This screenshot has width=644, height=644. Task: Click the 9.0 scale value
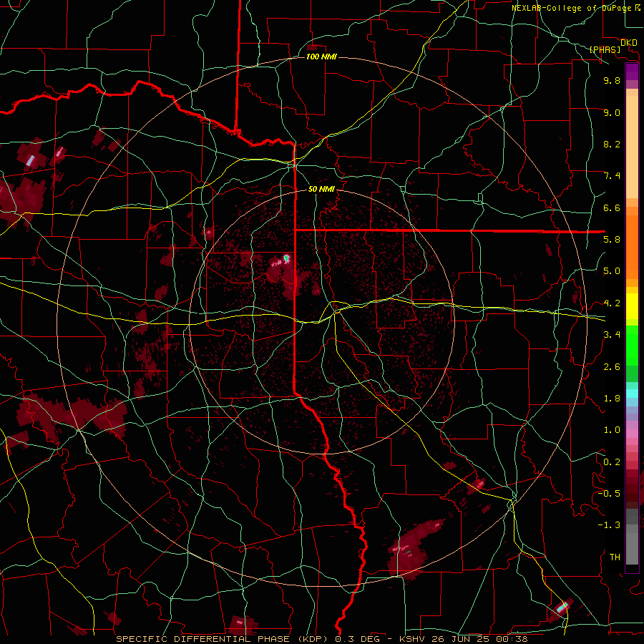(x=612, y=112)
